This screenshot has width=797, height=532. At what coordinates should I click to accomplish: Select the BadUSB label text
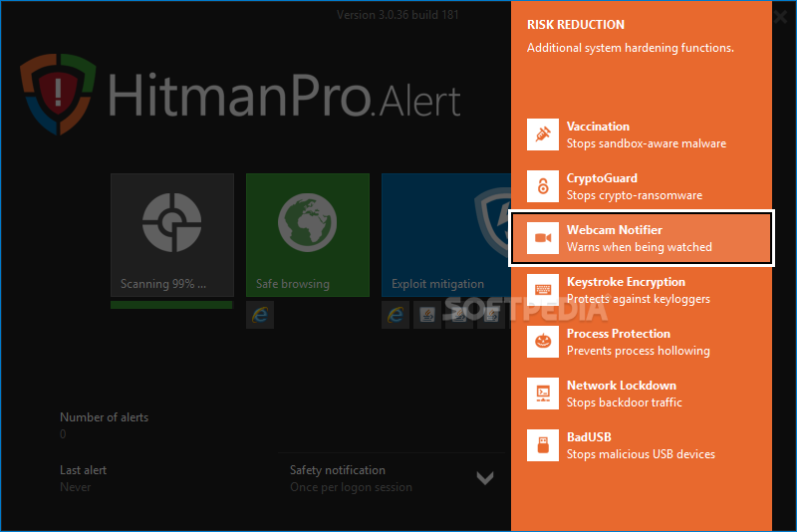(x=589, y=437)
